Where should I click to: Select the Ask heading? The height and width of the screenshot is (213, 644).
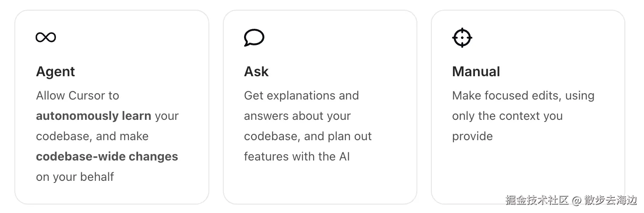(256, 72)
